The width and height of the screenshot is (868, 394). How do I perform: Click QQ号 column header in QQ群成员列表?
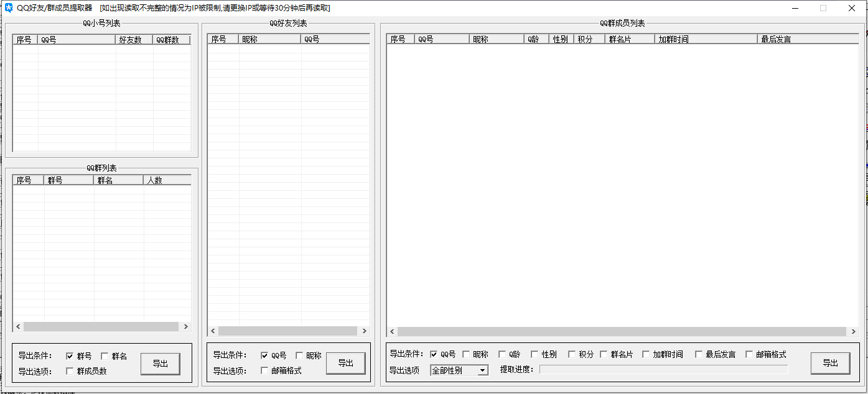[442, 39]
